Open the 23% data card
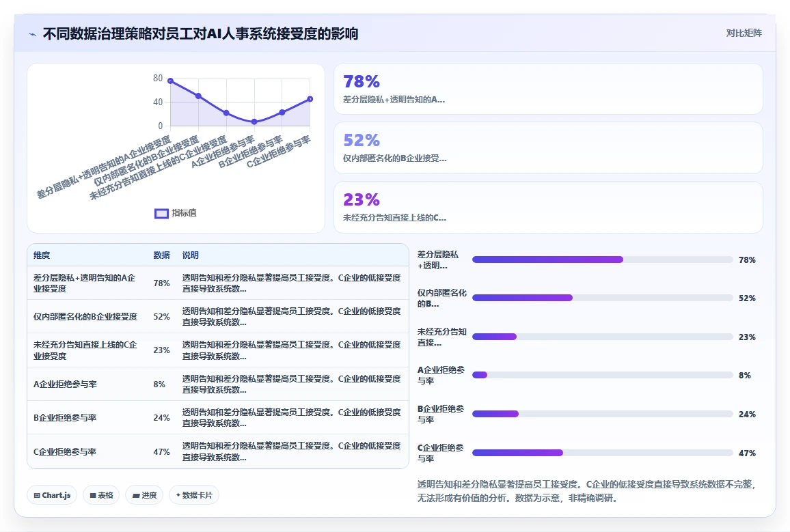The image size is (790, 532). coord(548,207)
